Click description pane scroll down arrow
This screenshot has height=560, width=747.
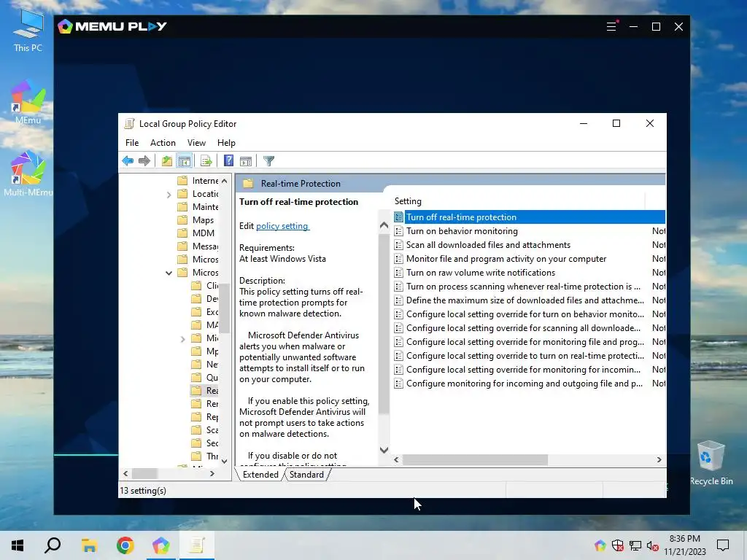tap(384, 450)
